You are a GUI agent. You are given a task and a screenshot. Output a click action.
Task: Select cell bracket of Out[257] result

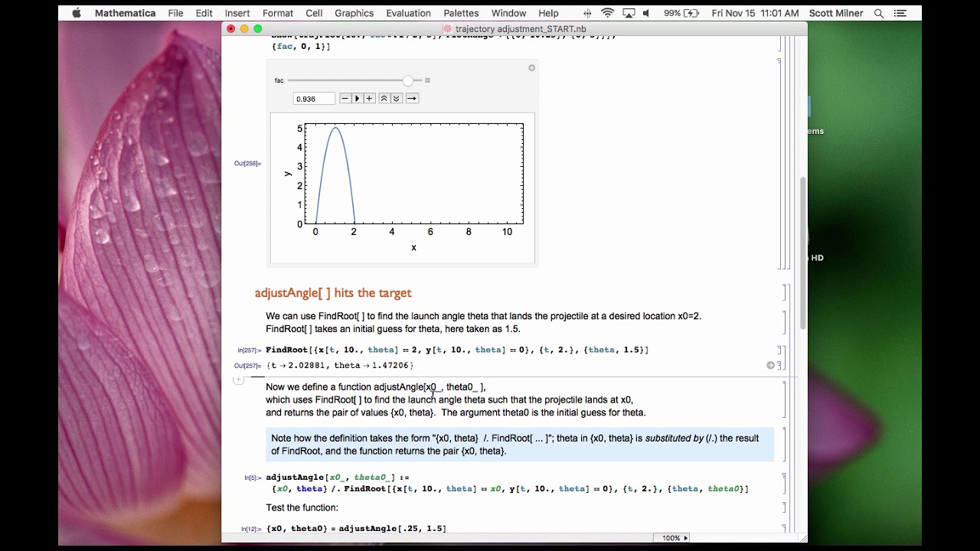tap(781, 365)
